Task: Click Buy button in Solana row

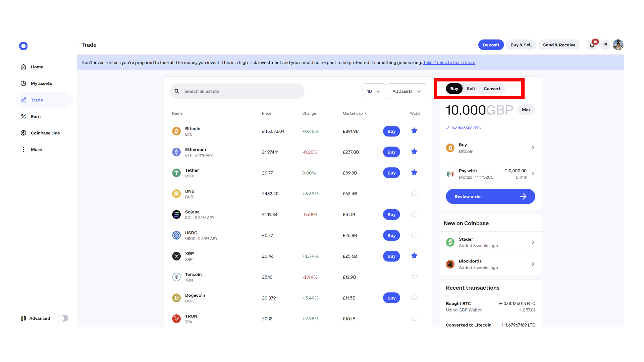Action: point(391,215)
